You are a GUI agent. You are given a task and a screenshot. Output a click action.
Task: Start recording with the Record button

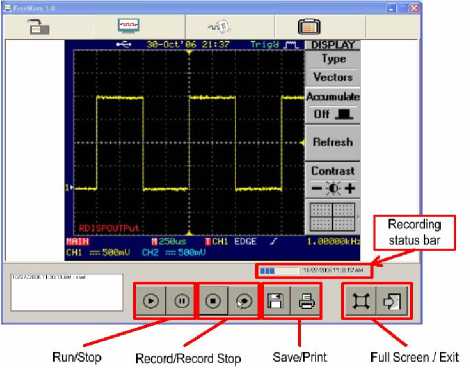[213, 301]
